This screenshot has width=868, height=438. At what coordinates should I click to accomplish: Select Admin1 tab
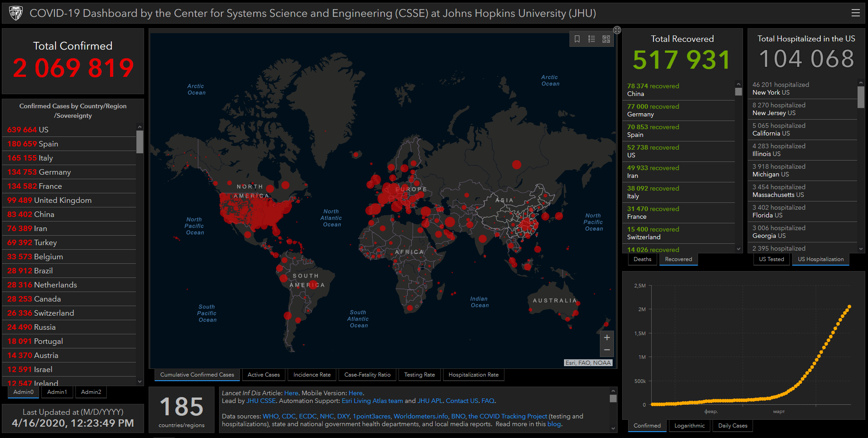(x=57, y=392)
